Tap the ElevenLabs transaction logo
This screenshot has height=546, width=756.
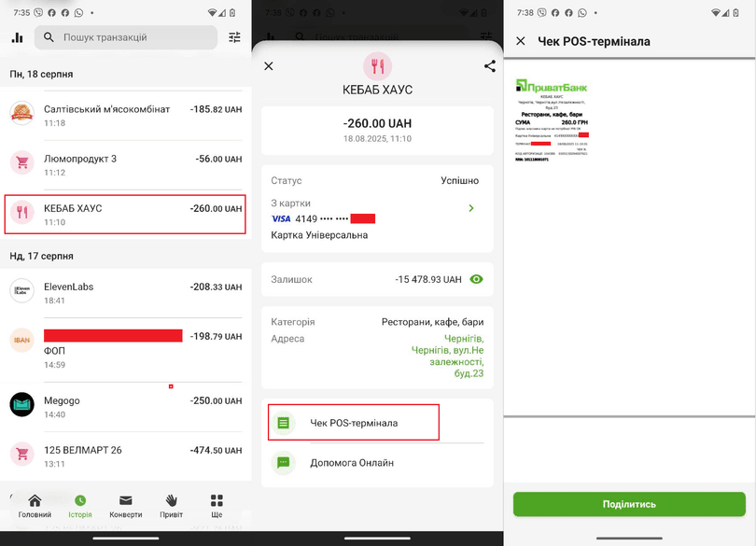pos(22,292)
